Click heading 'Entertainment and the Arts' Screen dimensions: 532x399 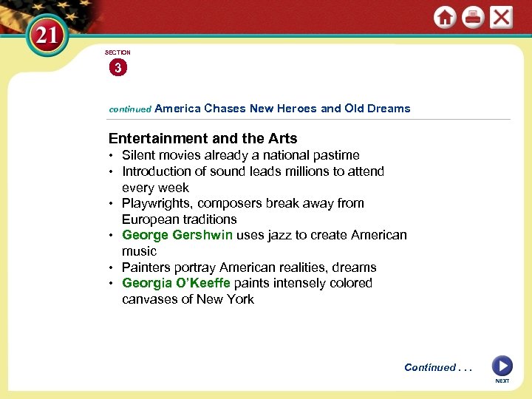tap(203, 138)
